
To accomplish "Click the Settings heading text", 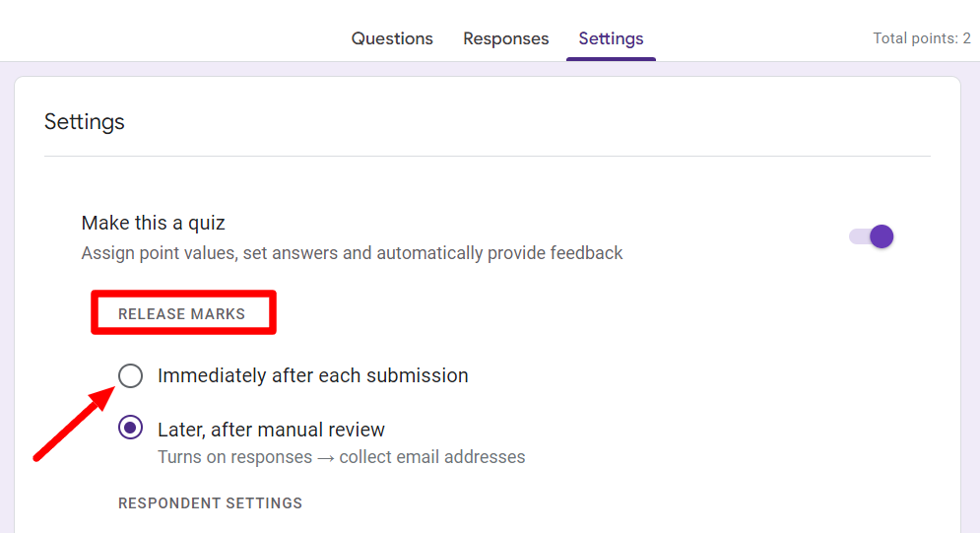I will (x=85, y=122).
